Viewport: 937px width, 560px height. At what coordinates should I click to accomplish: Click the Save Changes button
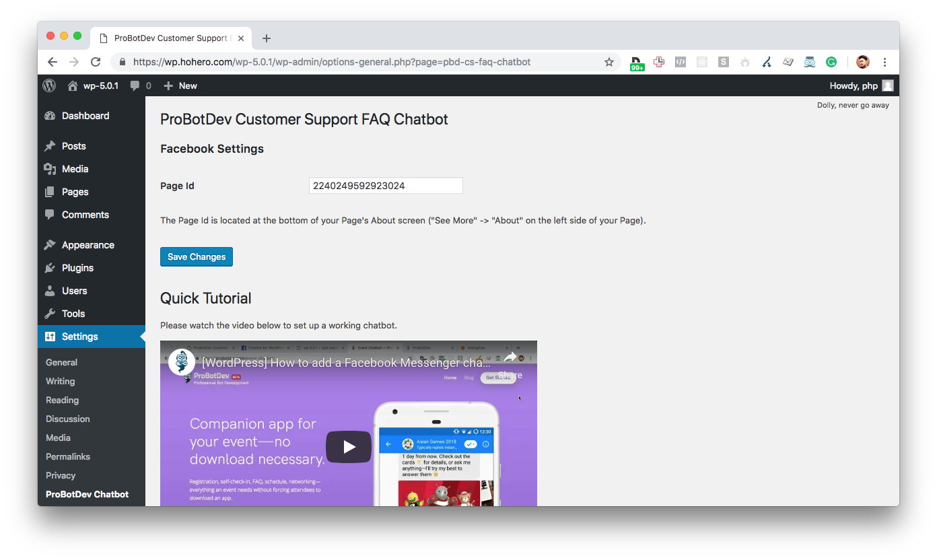tap(197, 256)
